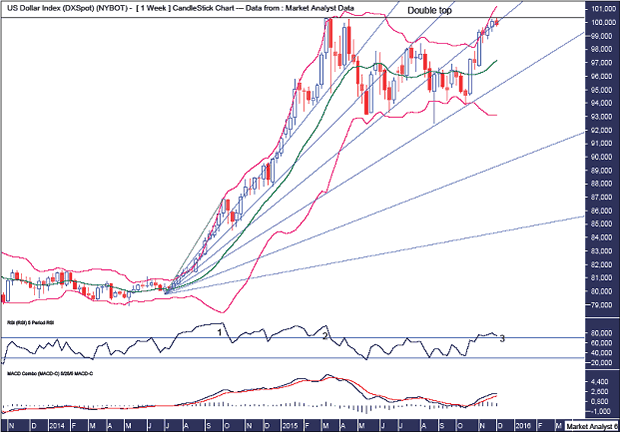Click the 2015 year marker on time axis

(x=290, y=426)
